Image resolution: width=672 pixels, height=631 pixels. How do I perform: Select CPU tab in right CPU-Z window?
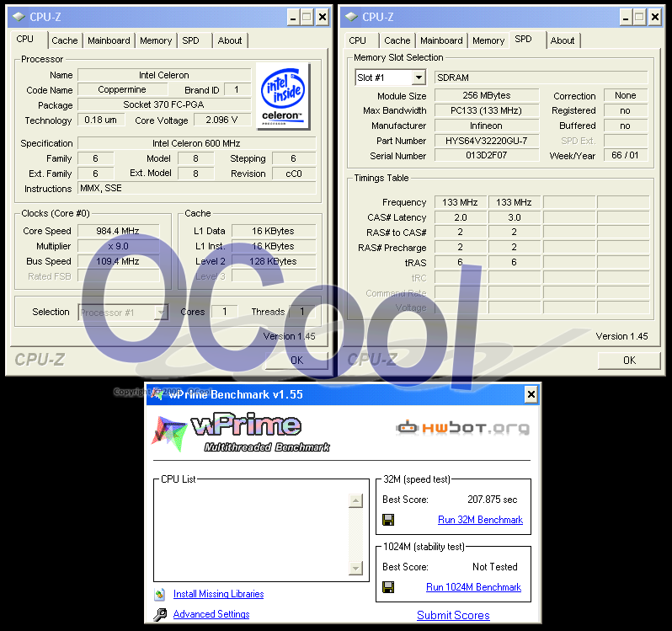coord(357,40)
